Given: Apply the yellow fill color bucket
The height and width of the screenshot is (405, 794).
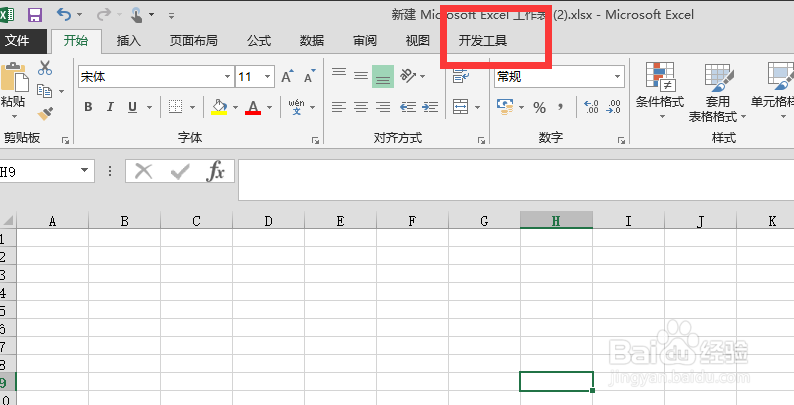Looking at the screenshot, I should [x=219, y=107].
